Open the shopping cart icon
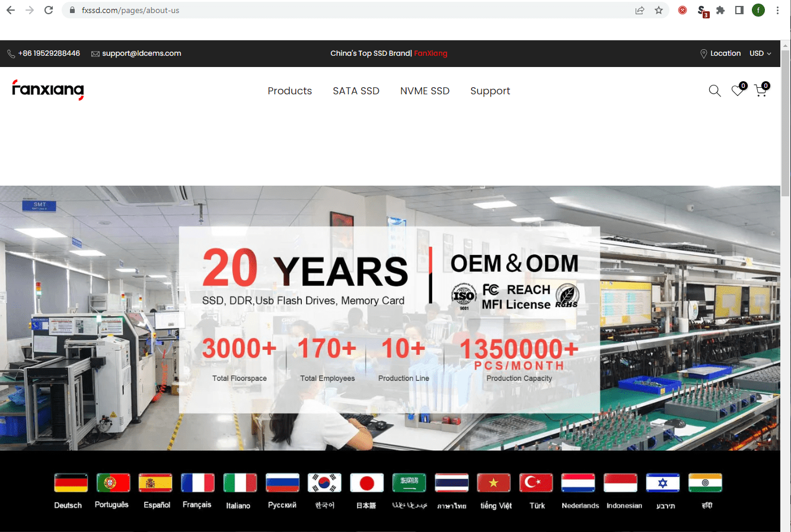Viewport: 791px width, 532px height. pos(761,90)
